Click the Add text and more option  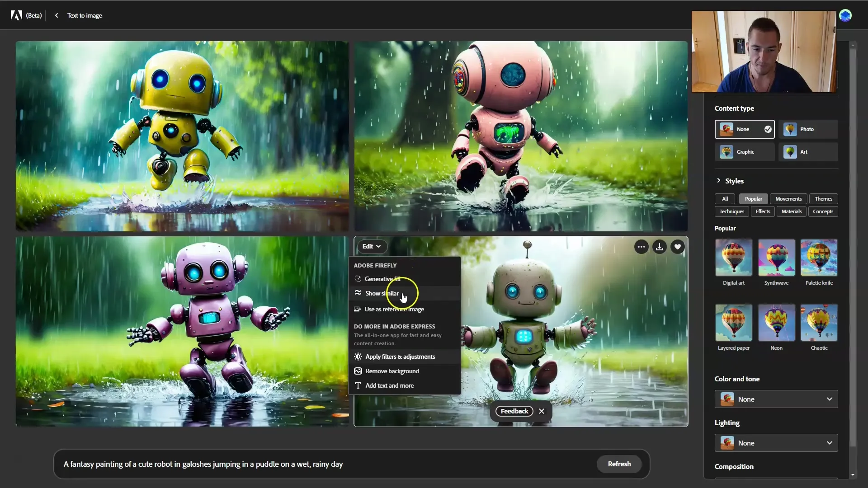coord(389,385)
